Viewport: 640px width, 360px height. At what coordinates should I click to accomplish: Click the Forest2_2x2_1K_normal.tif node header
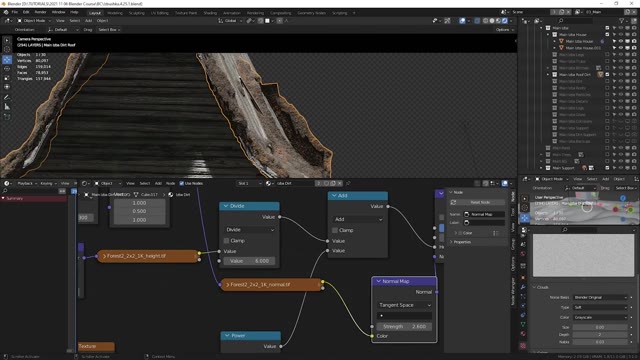[272, 284]
